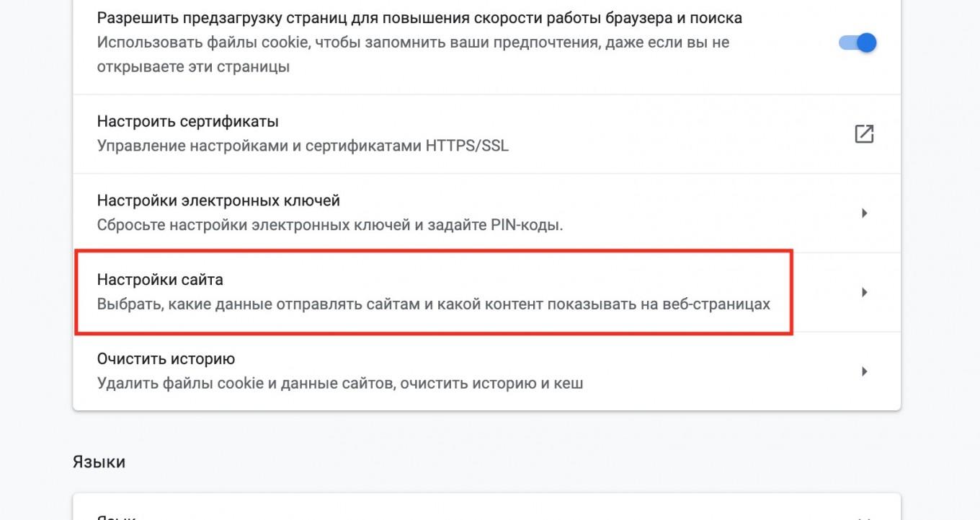Click the HTTPS/SSL certificate management description
The image size is (980, 520).
tap(303, 146)
